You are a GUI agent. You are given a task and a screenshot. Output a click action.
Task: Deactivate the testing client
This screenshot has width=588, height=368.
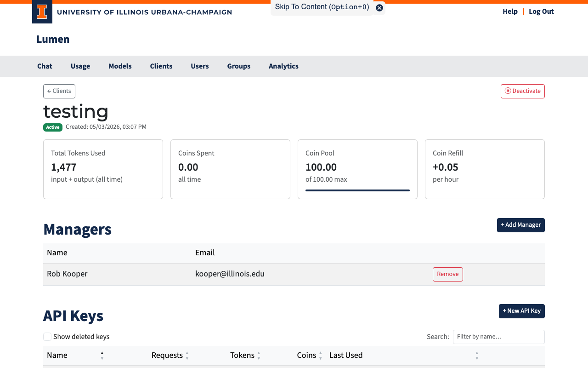[523, 91]
